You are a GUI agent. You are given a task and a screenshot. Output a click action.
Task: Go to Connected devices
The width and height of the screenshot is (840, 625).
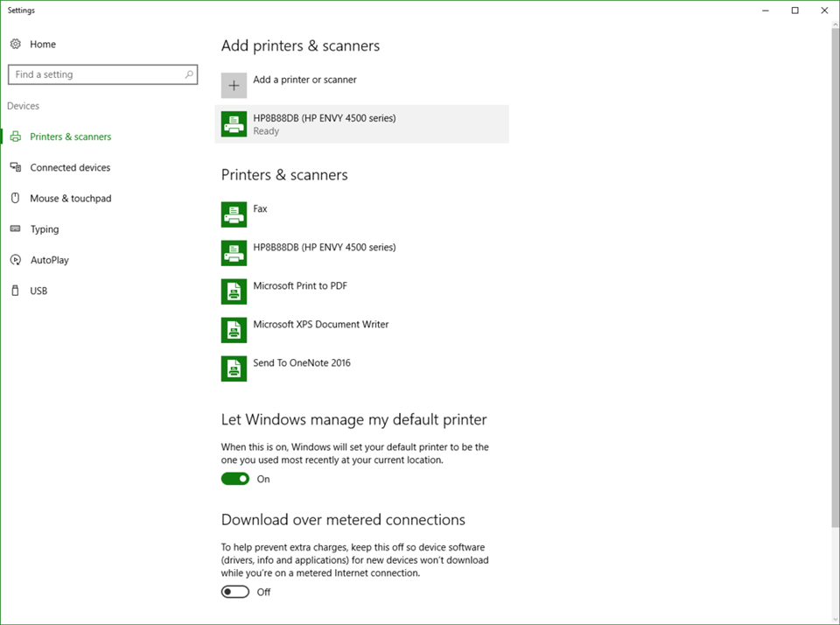70,167
